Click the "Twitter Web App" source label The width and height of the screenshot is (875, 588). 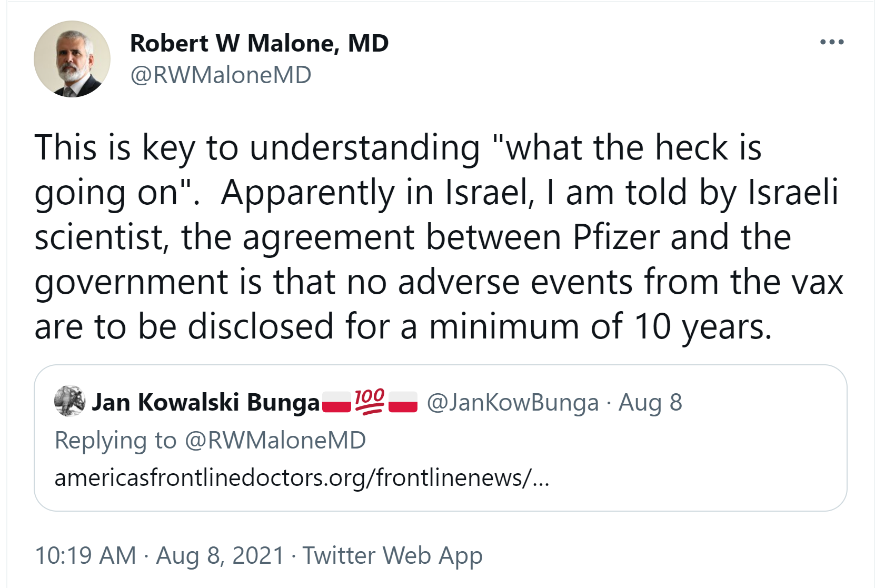pyautogui.click(x=392, y=555)
